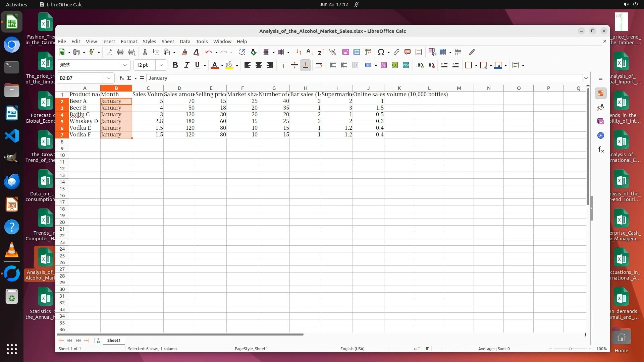Image resolution: width=644 pixels, height=362 pixels.
Task: Open the Functions sidebar panel icon
Action: [601, 150]
